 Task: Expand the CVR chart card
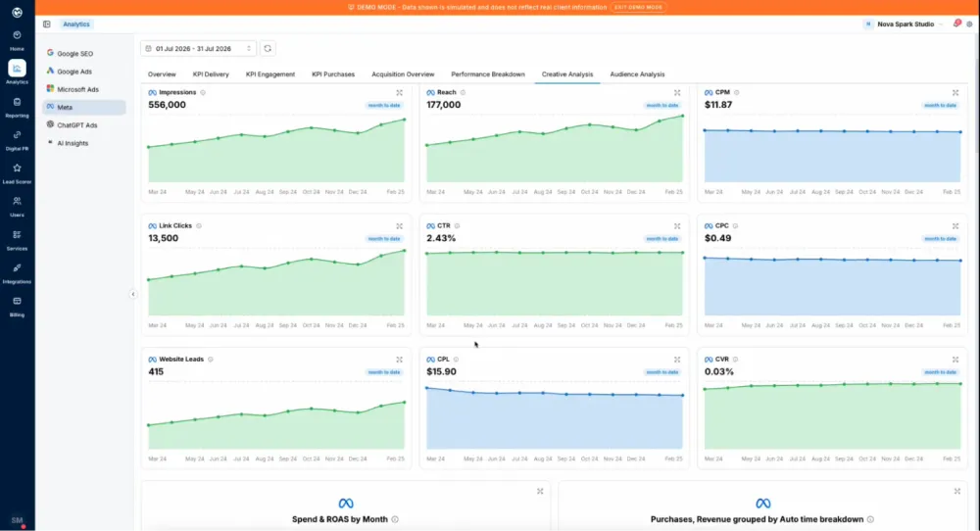[955, 360]
